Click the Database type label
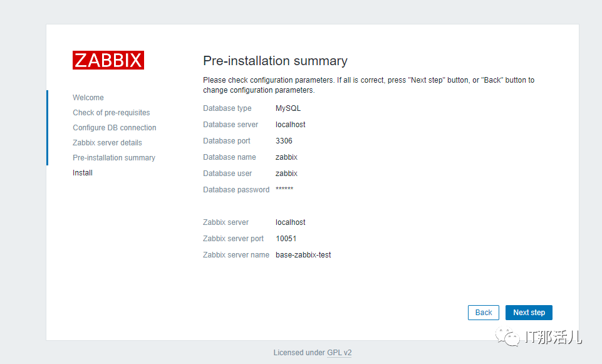This screenshot has width=602, height=364. 227,108
